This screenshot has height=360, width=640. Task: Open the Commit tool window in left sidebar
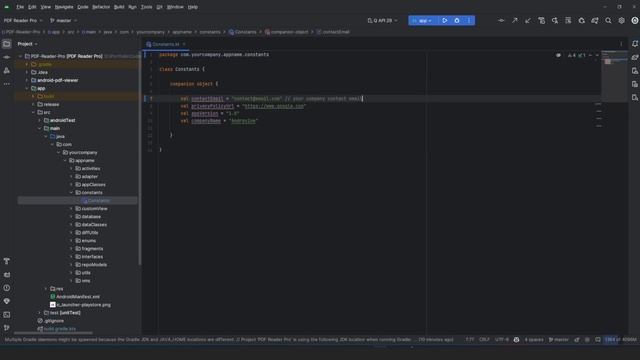[7, 57]
